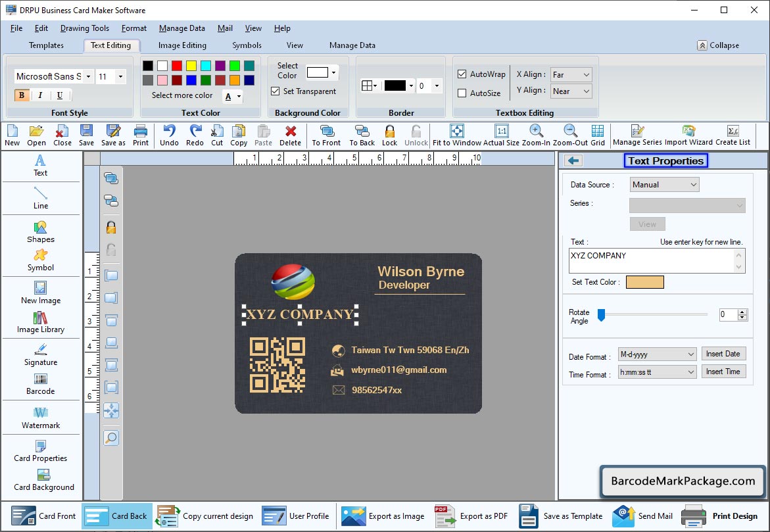Uncheck Set Transparent background

276,91
